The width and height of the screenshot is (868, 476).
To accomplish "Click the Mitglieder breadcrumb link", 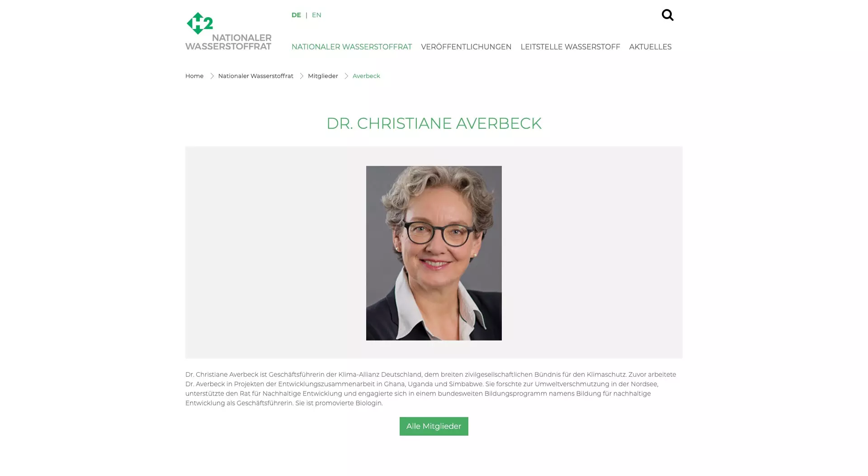I will coord(323,76).
